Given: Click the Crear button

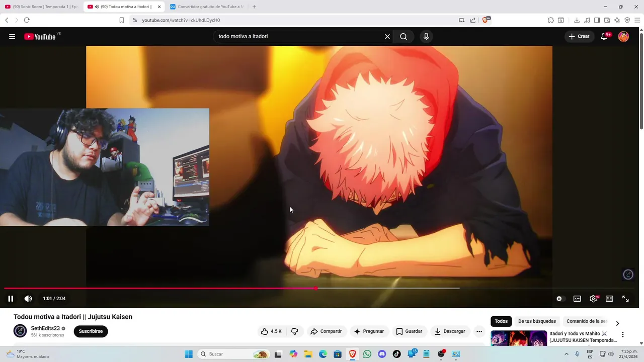Looking at the screenshot, I should (x=579, y=37).
